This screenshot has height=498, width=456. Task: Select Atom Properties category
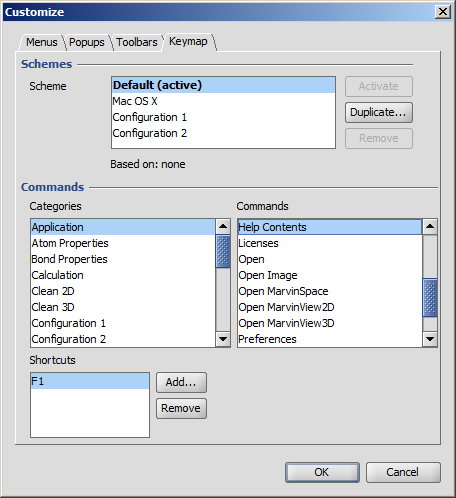[x=123, y=243]
